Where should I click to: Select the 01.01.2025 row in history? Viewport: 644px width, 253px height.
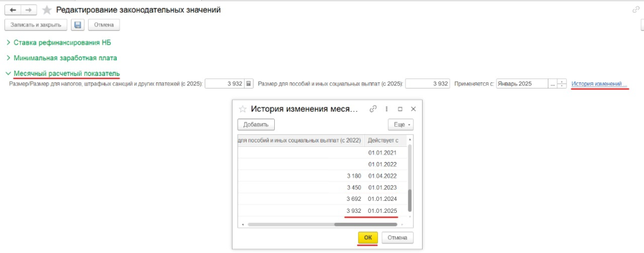(x=382, y=211)
